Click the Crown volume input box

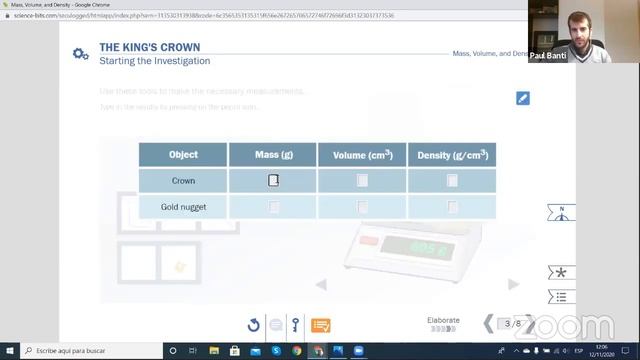coord(362,180)
